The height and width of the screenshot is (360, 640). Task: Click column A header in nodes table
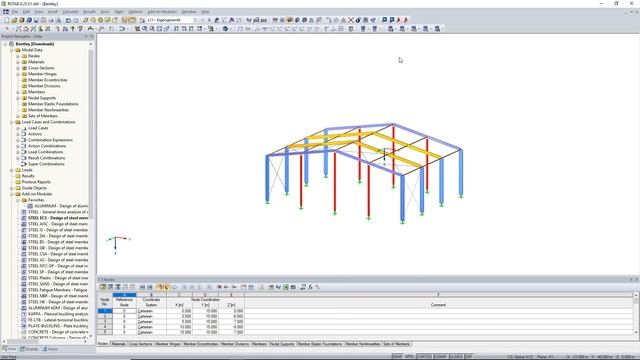click(x=124, y=295)
